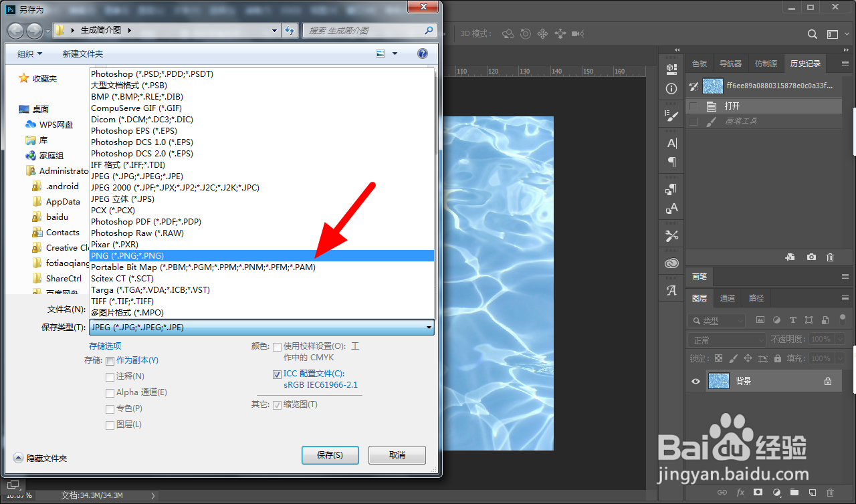This screenshot has height=504, width=856.
Task: Click the dialog help question-mark icon
Action: [423, 53]
